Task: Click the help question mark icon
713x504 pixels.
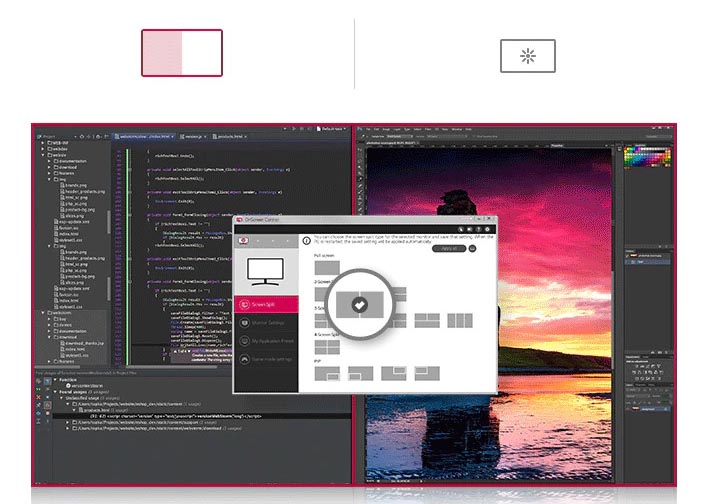Action: click(479, 229)
